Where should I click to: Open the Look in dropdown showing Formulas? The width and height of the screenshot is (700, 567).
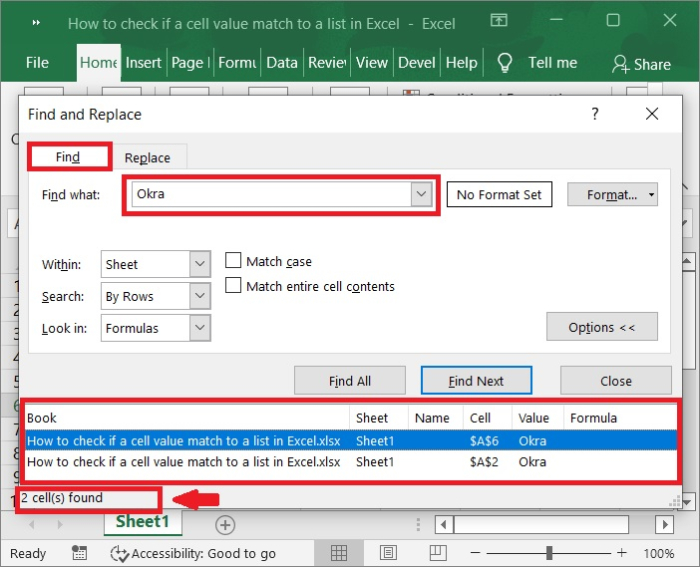[x=200, y=328]
